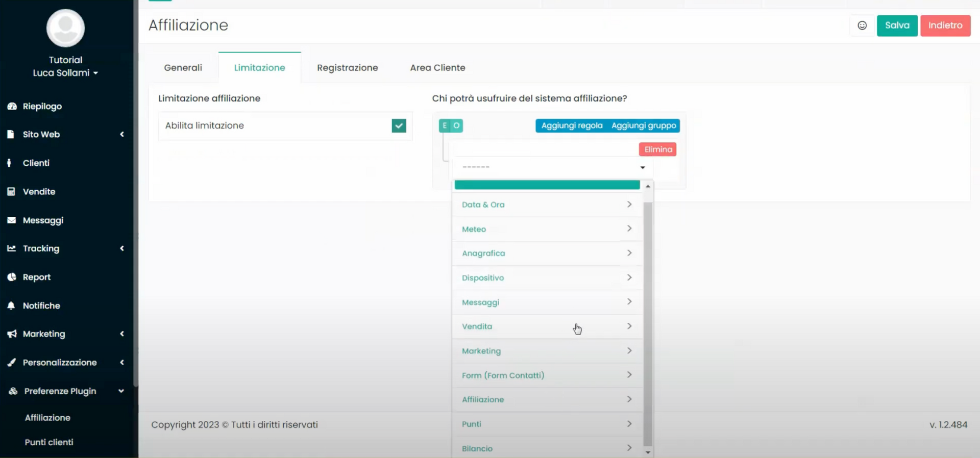Click the Salva button
Viewport: 980px width, 458px height.
pos(897,26)
